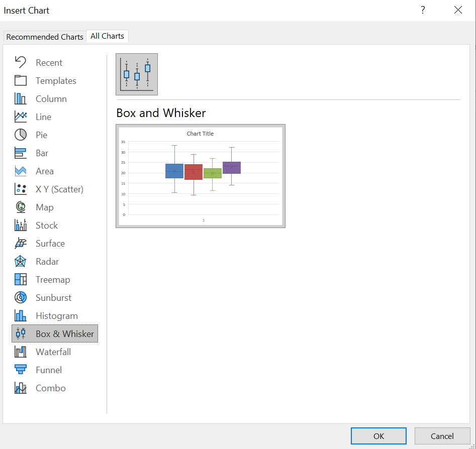The image size is (476, 449).
Task: Pick the X Y (Scatter) chart icon
Action: point(20,189)
